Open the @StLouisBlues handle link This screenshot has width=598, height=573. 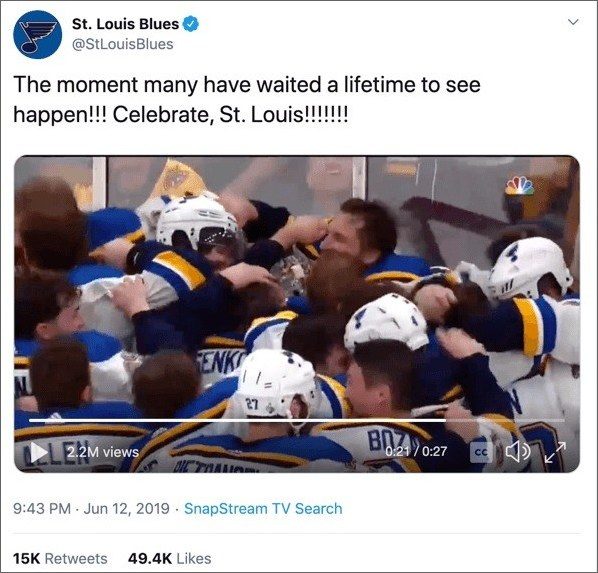tap(122, 44)
